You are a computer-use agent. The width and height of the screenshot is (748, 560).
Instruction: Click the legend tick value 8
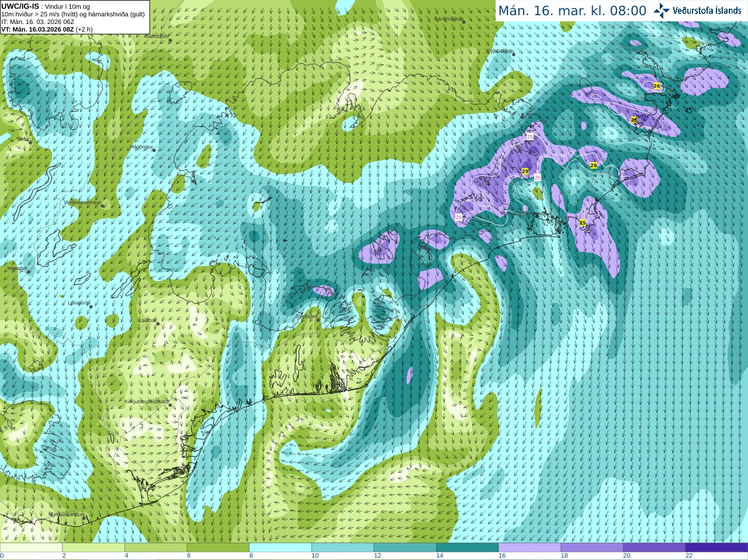pyautogui.click(x=251, y=556)
